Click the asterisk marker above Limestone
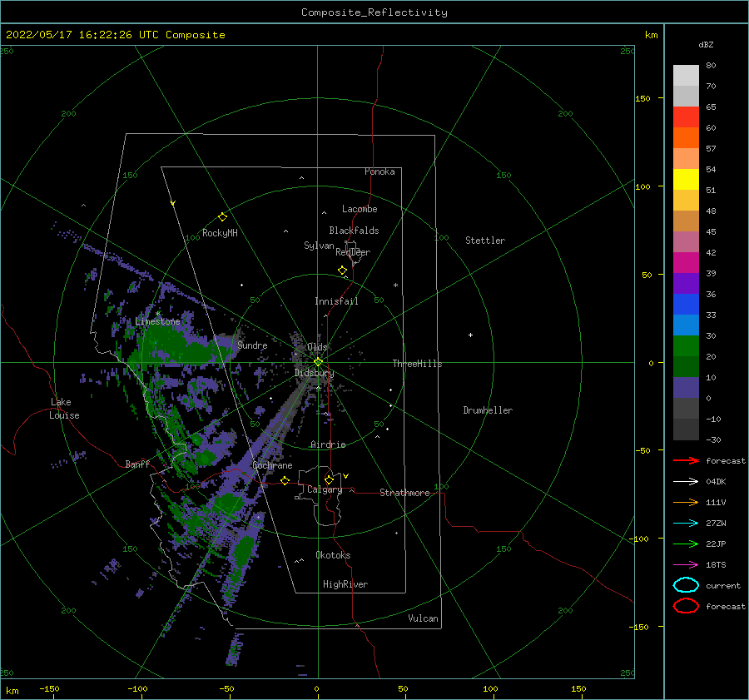Viewport: 749px width, 700px height. [157, 314]
